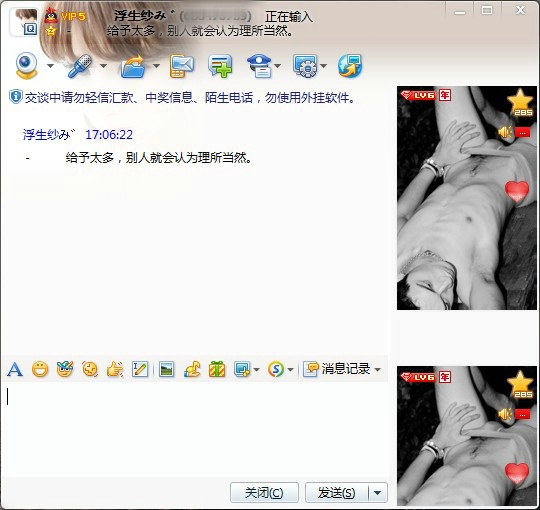Expand send file options arrow
Screen dimensions: 540x510
point(156,66)
